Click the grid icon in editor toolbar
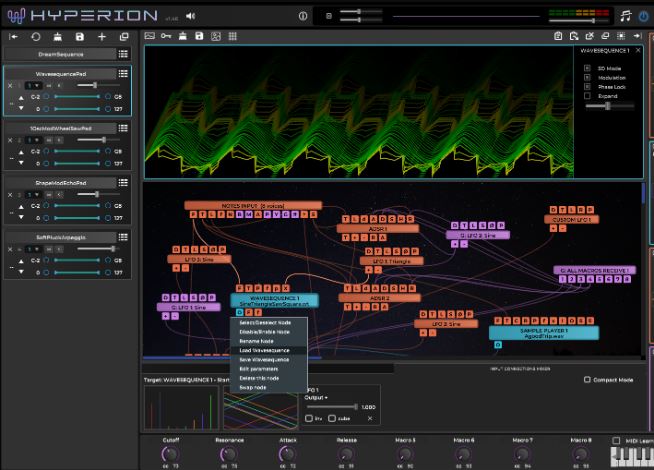This screenshot has width=654, height=470. point(233,36)
